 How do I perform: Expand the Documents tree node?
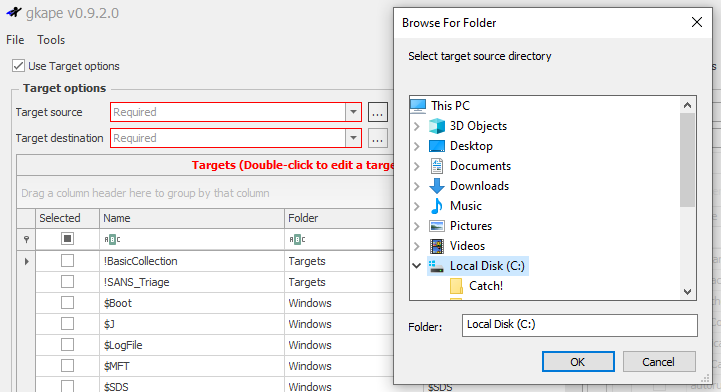[x=417, y=166]
